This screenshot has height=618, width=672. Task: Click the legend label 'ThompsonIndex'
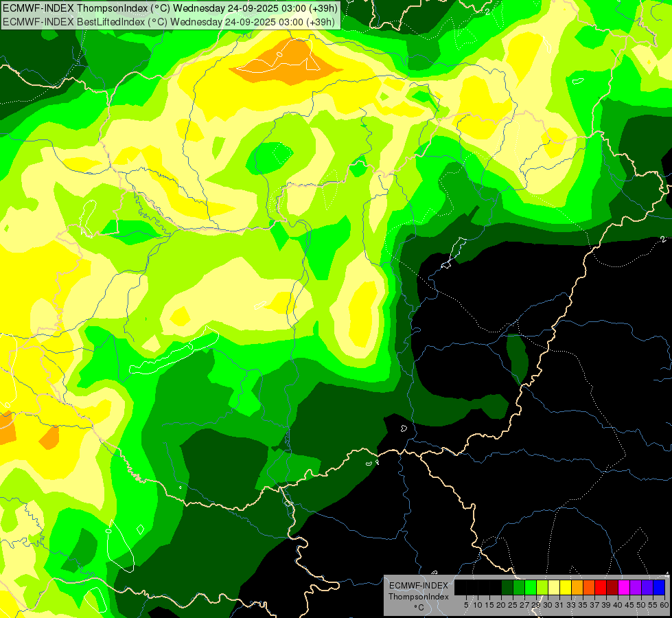pos(418,597)
